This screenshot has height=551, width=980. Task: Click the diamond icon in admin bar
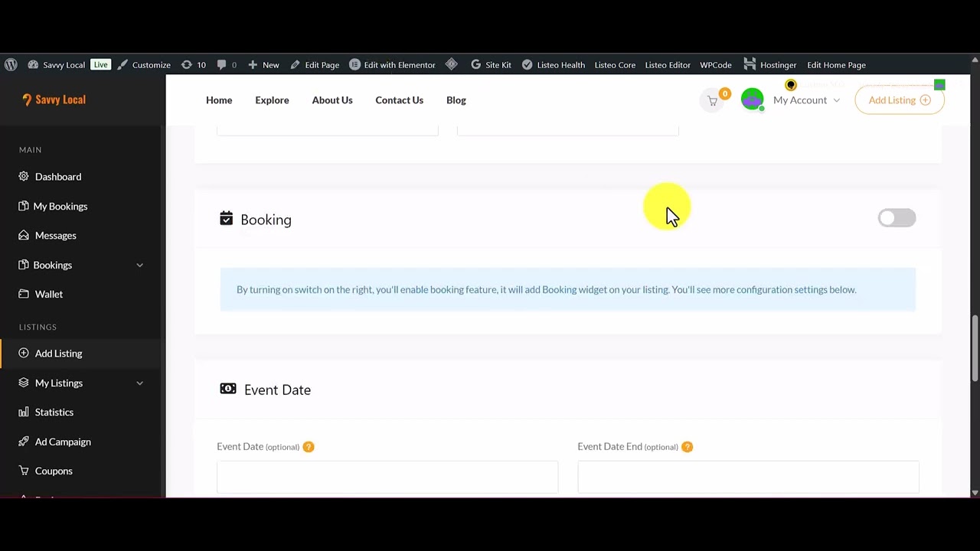coord(452,65)
